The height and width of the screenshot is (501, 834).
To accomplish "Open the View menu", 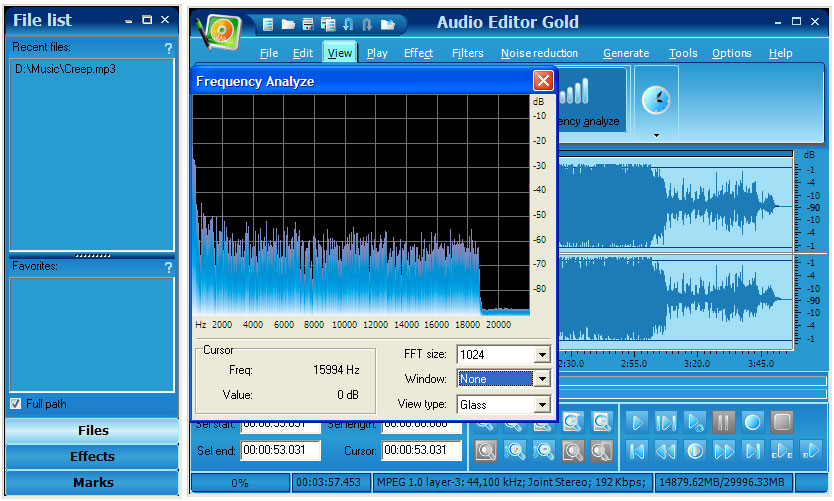I will pyautogui.click(x=339, y=53).
